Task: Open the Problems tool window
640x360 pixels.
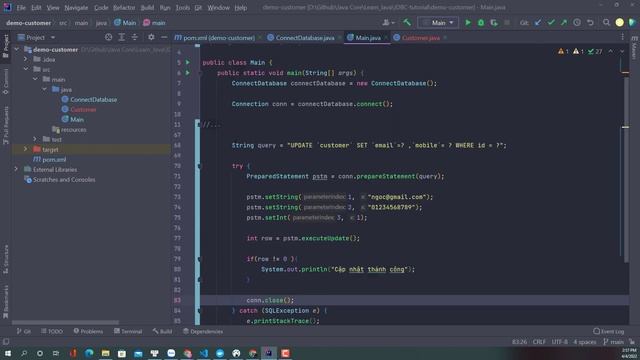Action: 88,331
